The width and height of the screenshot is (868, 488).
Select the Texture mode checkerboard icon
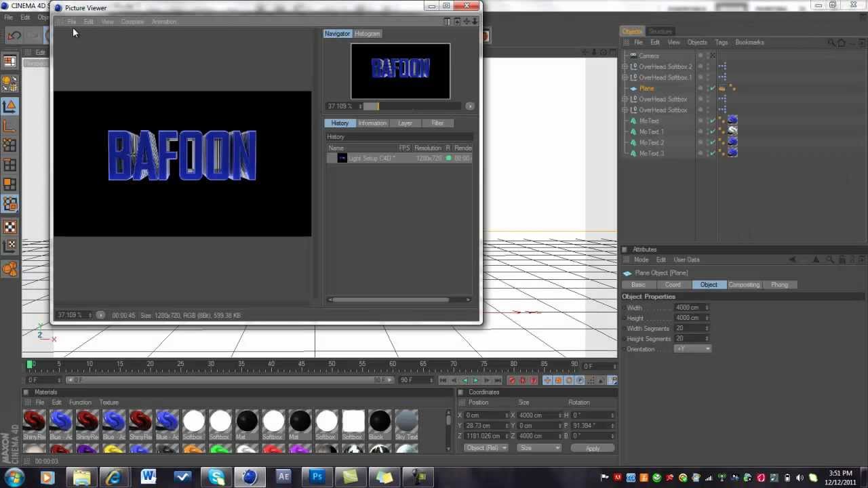9,227
